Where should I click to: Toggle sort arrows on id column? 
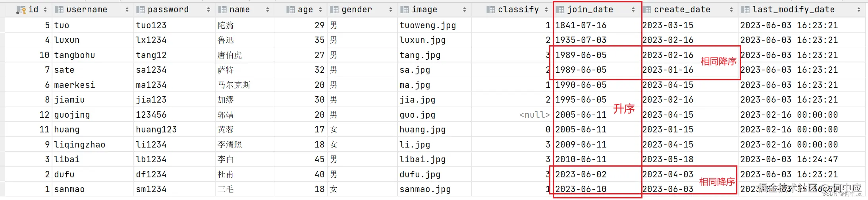[45, 10]
